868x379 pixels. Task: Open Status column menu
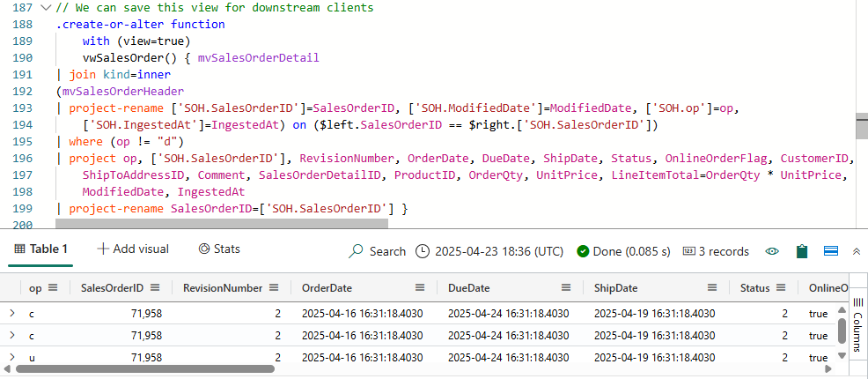coord(781,287)
